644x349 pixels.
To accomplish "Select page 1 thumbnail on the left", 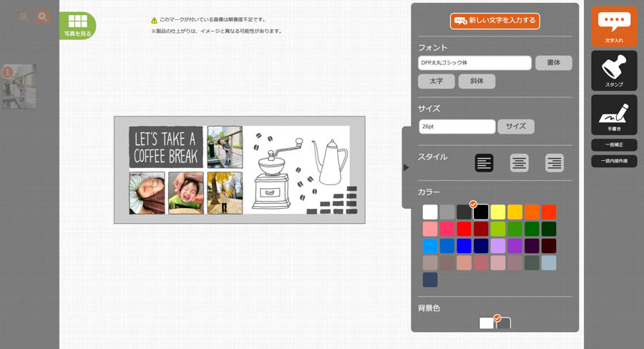I will tap(19, 87).
